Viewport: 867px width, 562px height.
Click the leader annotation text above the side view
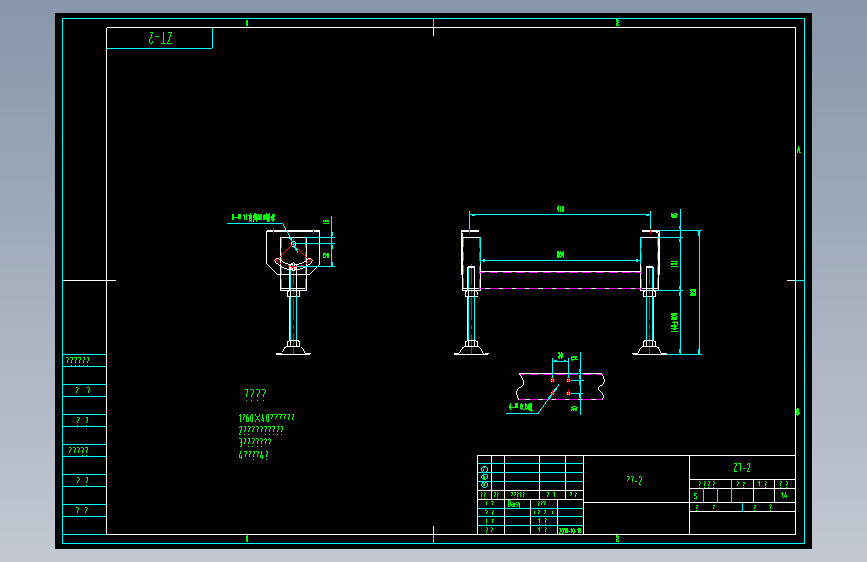coord(253,217)
